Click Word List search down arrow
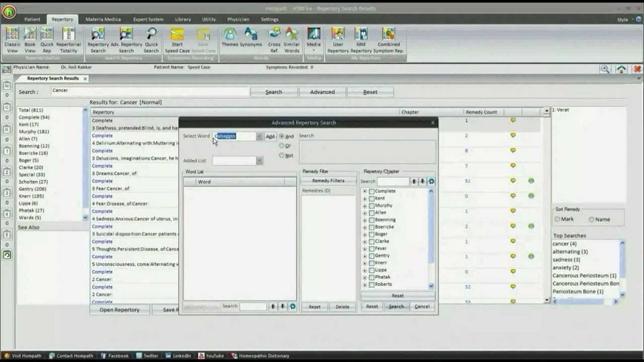Image resolution: width=644 pixels, height=362 pixels. 283,306
